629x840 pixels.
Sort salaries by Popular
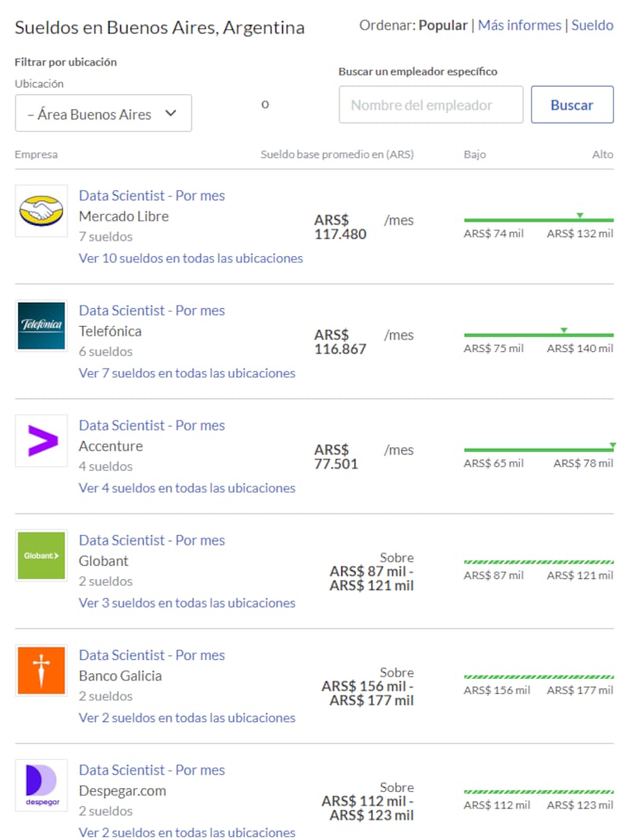(x=443, y=25)
